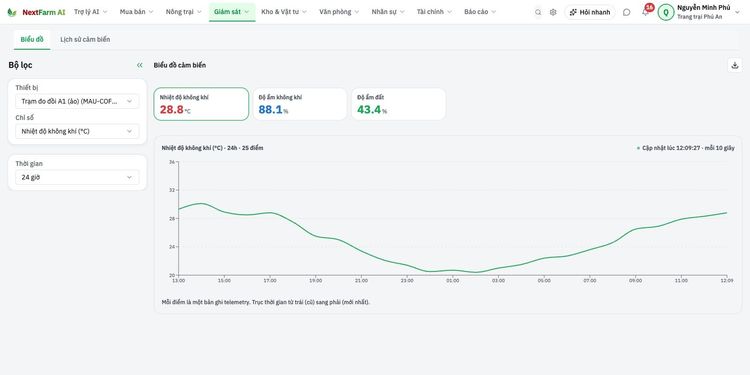Download the sensor chart

coord(735,65)
